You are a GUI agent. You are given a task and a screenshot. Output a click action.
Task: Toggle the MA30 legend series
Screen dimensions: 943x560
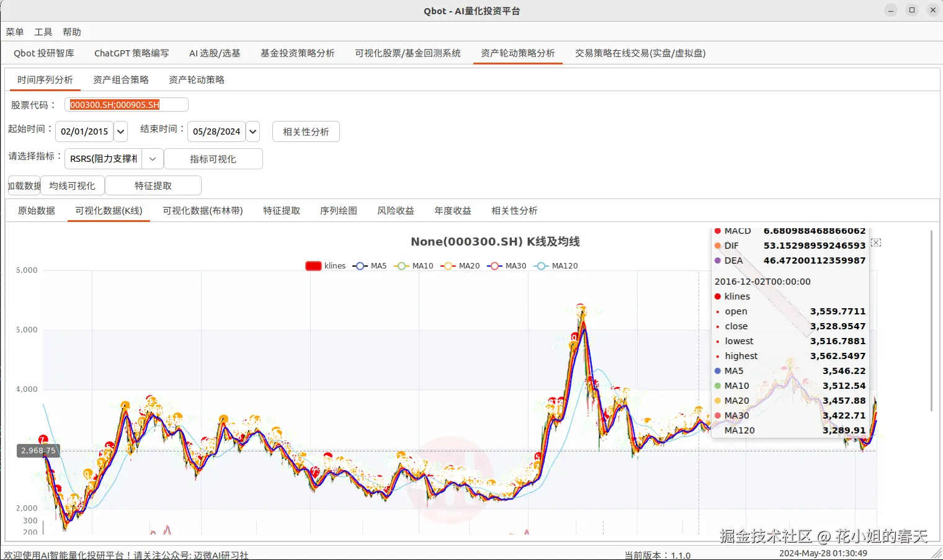pyautogui.click(x=507, y=265)
